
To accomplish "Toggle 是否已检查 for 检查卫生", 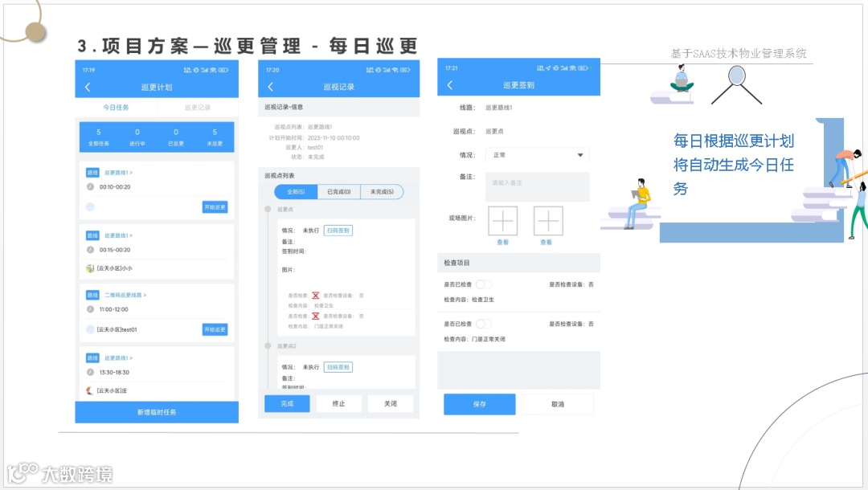I will point(483,284).
